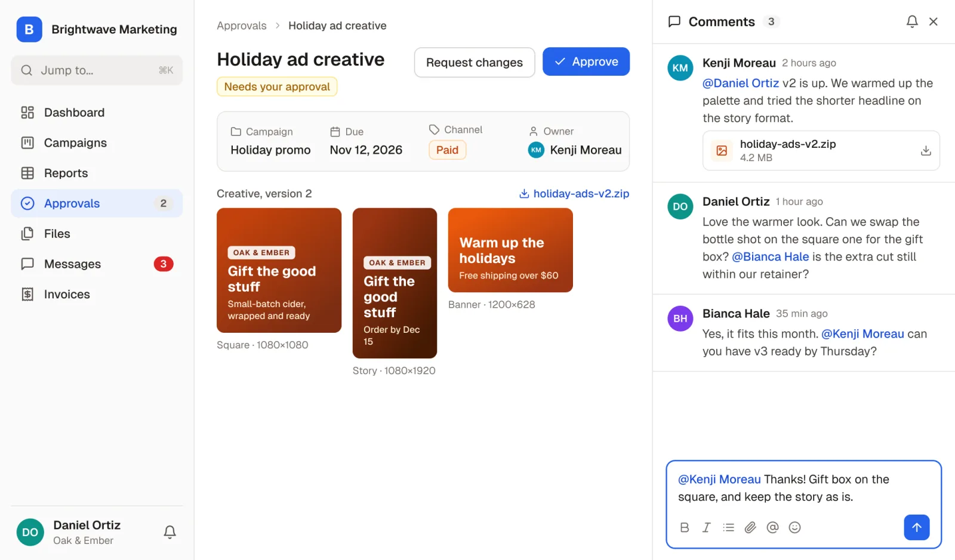Click the Creative, version 2 heading
Screen dimensions: 955x560
pyautogui.click(x=264, y=194)
